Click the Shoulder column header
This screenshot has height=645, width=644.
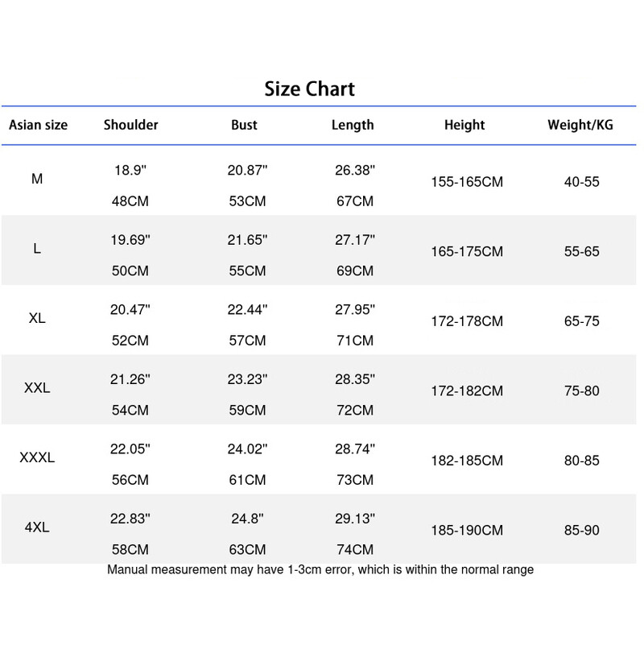[x=130, y=125]
